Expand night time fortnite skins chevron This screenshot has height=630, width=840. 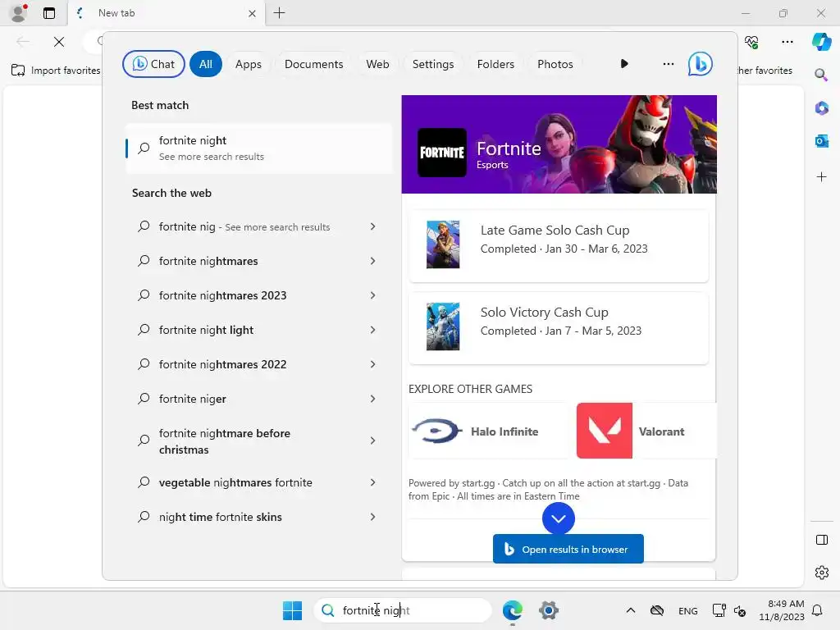click(x=373, y=517)
